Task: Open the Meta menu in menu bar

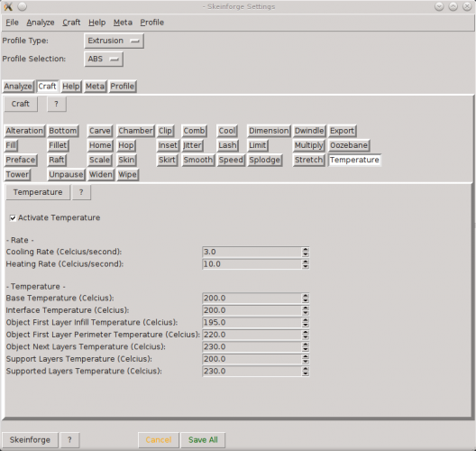Action: click(123, 23)
